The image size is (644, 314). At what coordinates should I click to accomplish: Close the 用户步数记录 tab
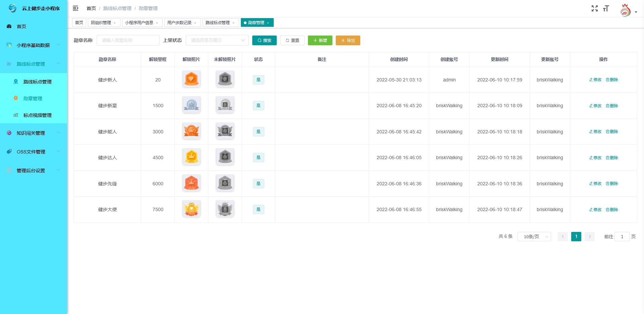[195, 23]
